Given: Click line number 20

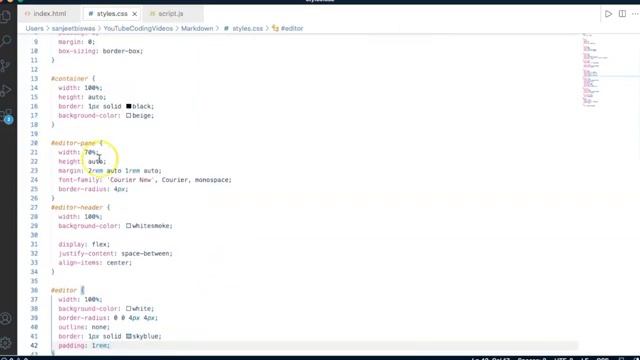Looking at the screenshot, I should (34, 143).
